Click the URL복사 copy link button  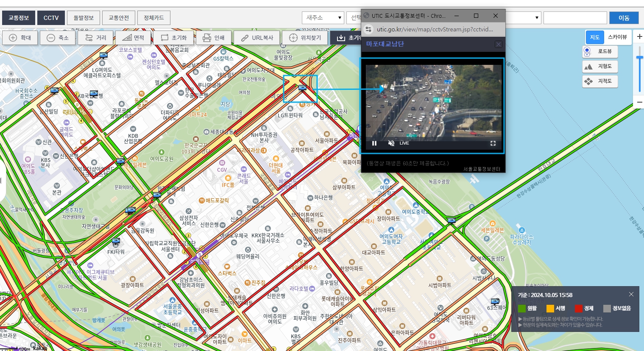pos(257,38)
